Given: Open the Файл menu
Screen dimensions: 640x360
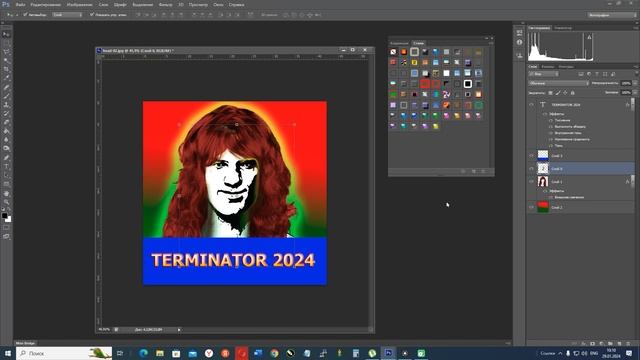Looking at the screenshot, I should pyautogui.click(x=20, y=5).
